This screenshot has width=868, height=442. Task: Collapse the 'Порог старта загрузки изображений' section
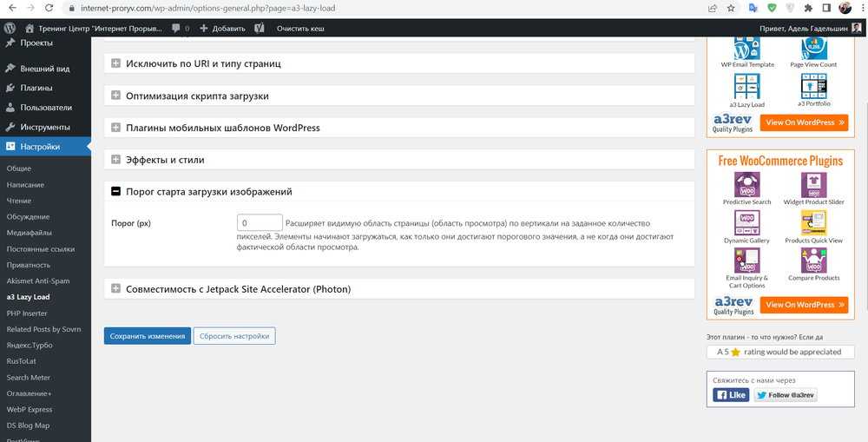pos(115,191)
